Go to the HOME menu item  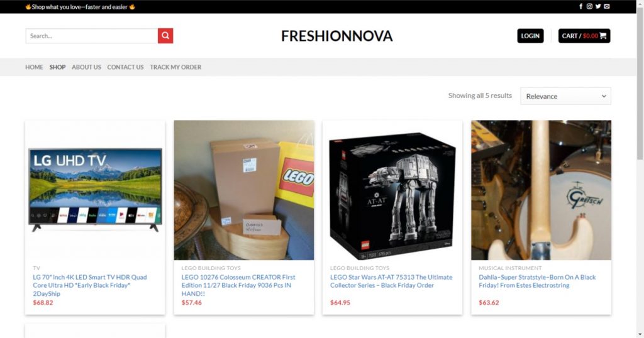[34, 67]
